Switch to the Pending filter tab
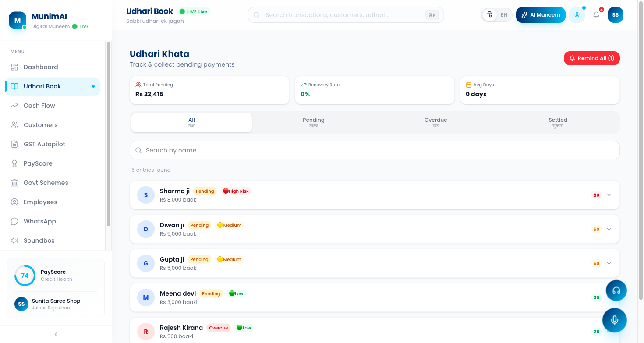644x343 pixels. 313,122
